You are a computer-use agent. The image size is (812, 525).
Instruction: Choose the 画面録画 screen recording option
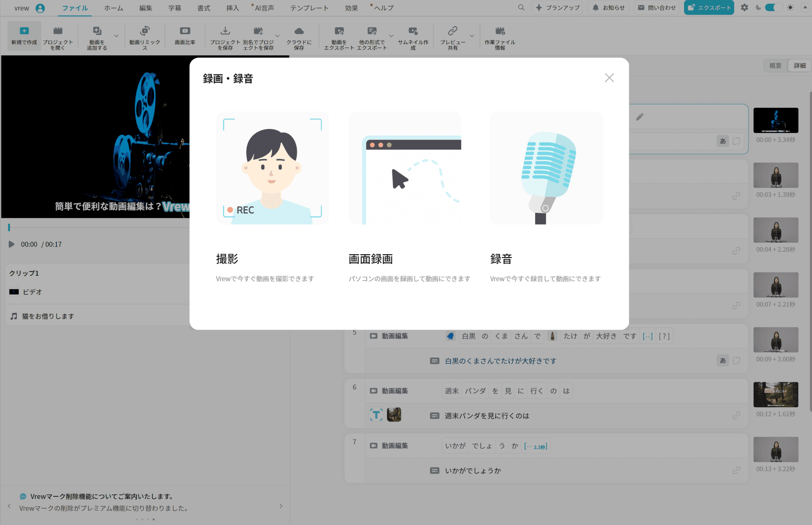pyautogui.click(x=404, y=168)
